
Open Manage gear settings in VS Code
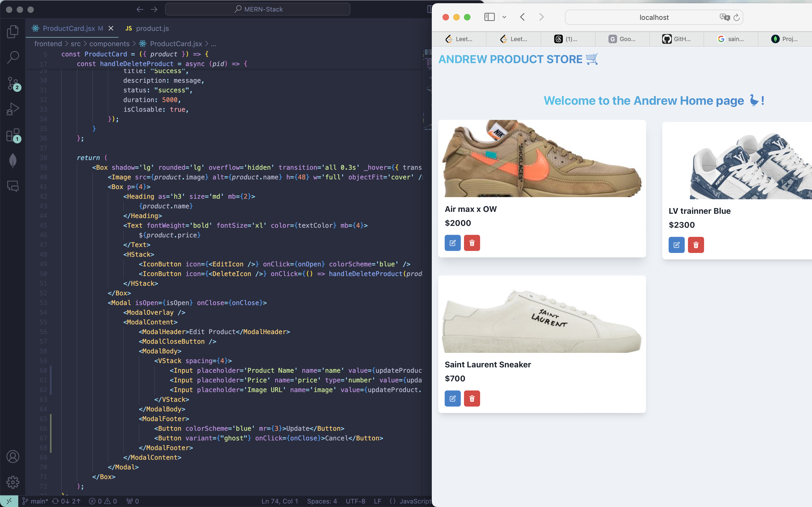(x=13, y=482)
